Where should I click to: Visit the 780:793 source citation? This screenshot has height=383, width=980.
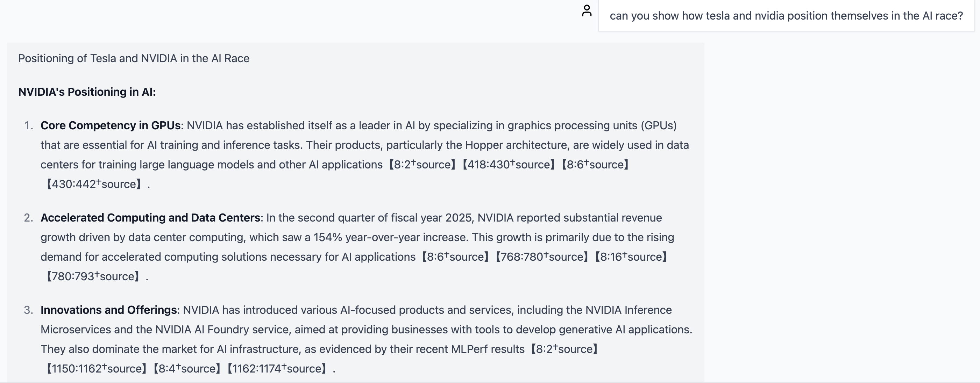[93, 277]
